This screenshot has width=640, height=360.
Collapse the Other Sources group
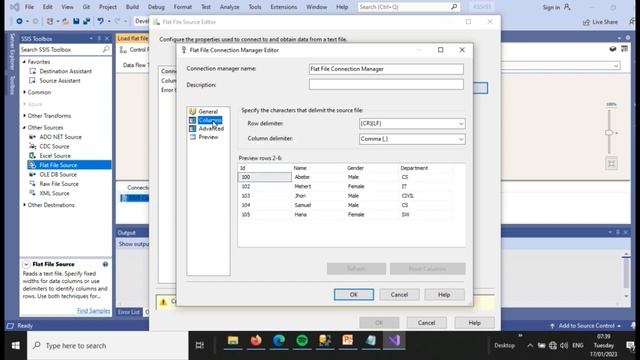point(24,128)
